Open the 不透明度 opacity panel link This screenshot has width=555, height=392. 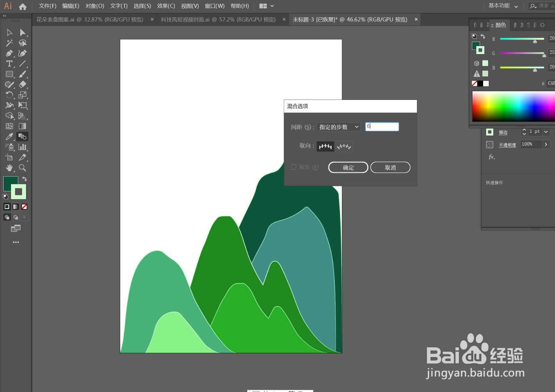(x=507, y=145)
